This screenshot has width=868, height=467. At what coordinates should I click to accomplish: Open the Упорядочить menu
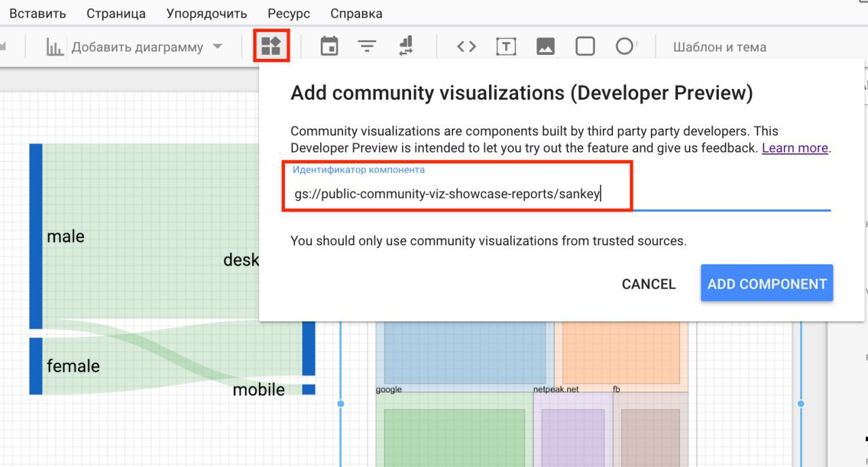(206, 14)
